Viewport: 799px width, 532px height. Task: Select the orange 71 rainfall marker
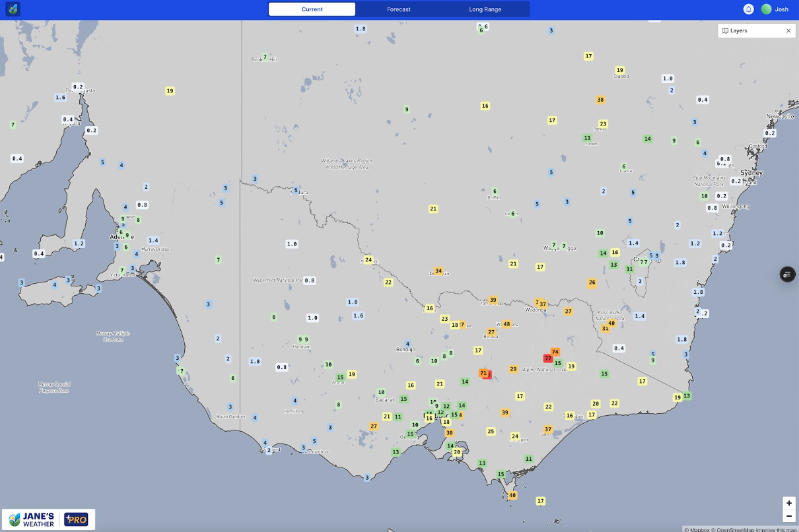(x=483, y=373)
